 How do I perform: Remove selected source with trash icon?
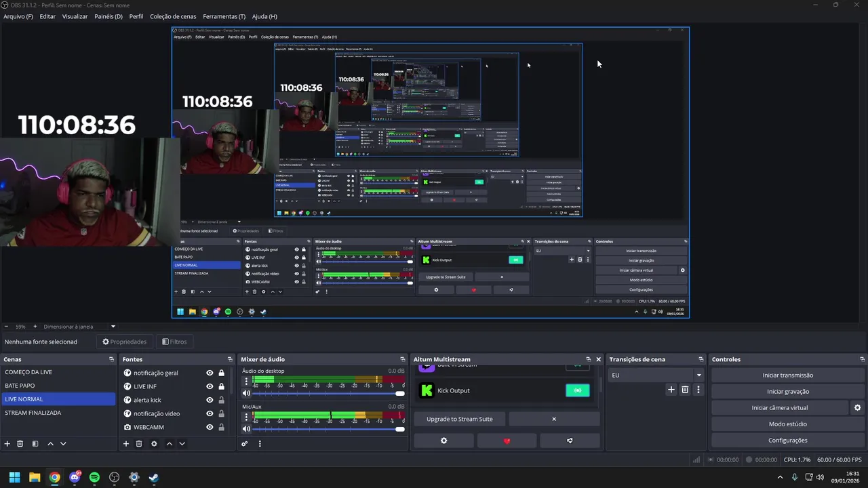click(x=139, y=444)
